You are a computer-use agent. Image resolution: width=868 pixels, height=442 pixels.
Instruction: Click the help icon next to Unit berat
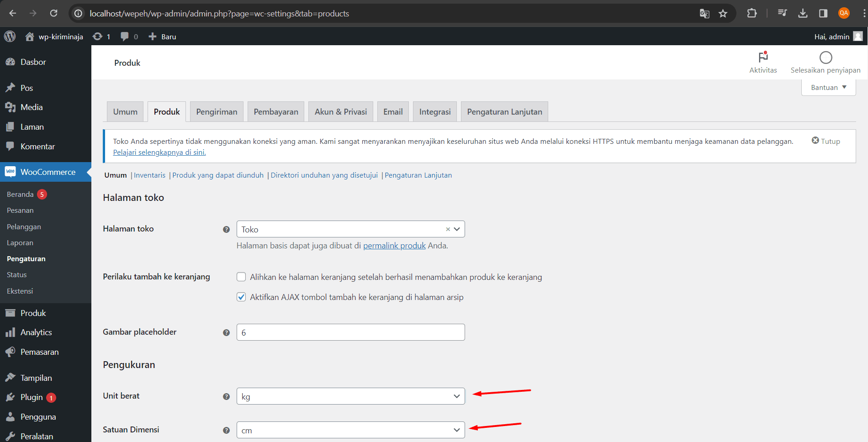click(226, 396)
